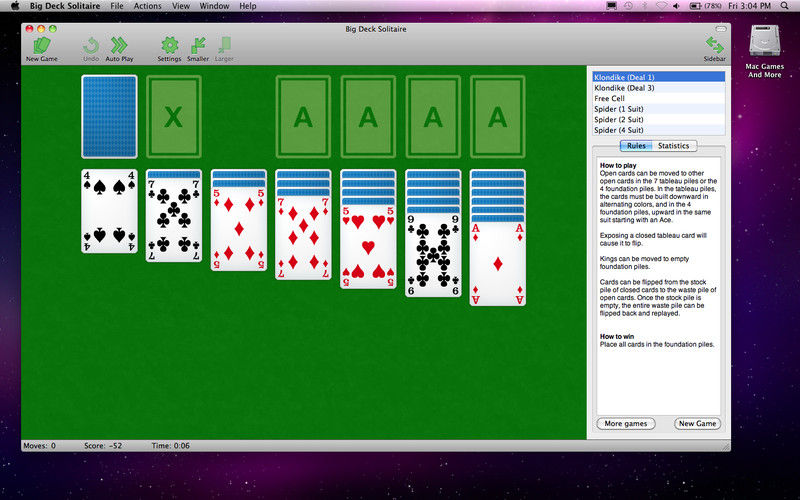800x500 pixels.
Task: Click the Time: 0:06 status text
Action: [170, 445]
